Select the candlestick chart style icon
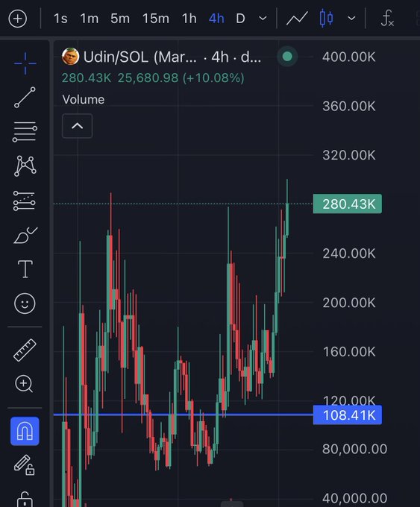Viewport: 420px width, 507px height. click(326, 19)
